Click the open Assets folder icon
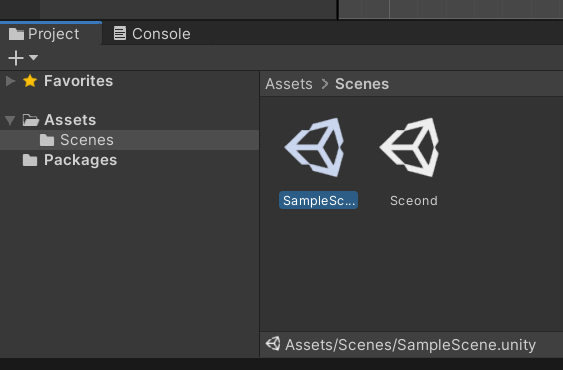Viewport: 563px width, 370px height. click(x=31, y=120)
